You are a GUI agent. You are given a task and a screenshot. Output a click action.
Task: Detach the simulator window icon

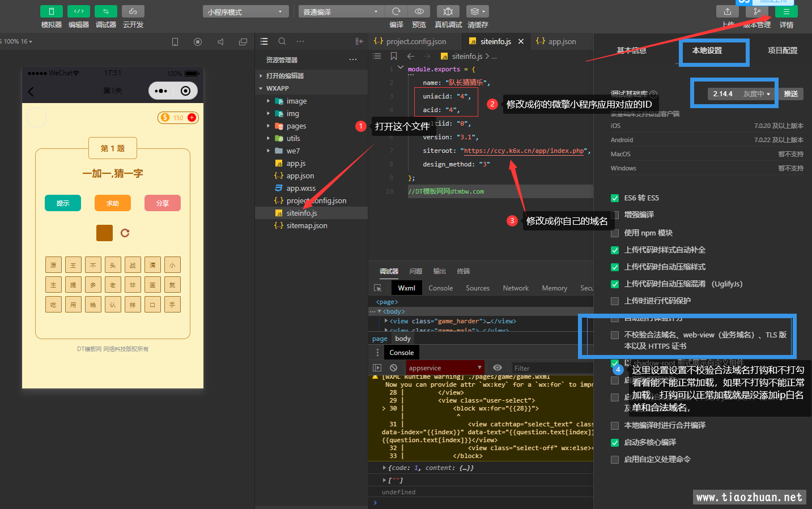click(243, 42)
